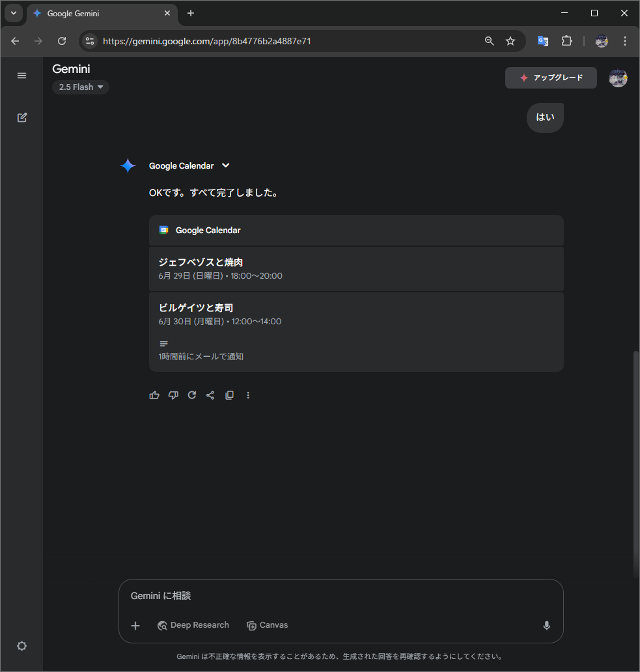Open the Chrome three-dot menu
The image size is (640, 672).
625,41
